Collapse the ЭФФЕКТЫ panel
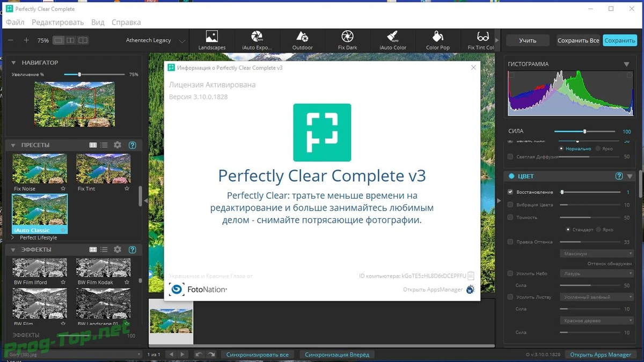Image resolution: width=644 pixels, height=362 pixels. click(x=13, y=250)
